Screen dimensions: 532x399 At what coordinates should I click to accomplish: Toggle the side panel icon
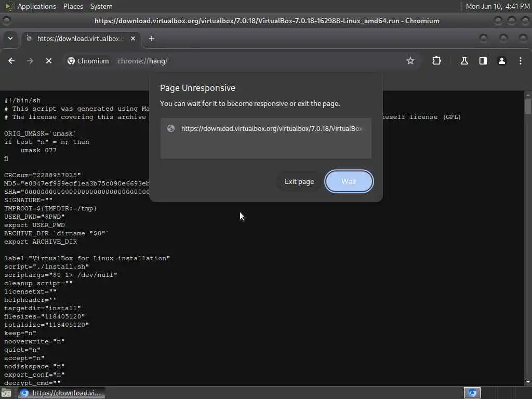coord(483,61)
